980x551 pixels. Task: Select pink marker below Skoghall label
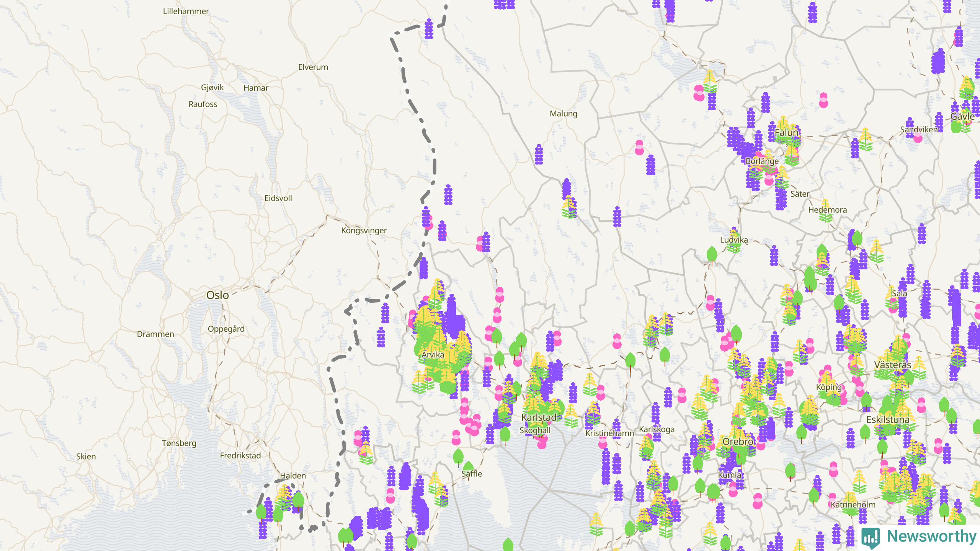pyautogui.click(x=542, y=442)
